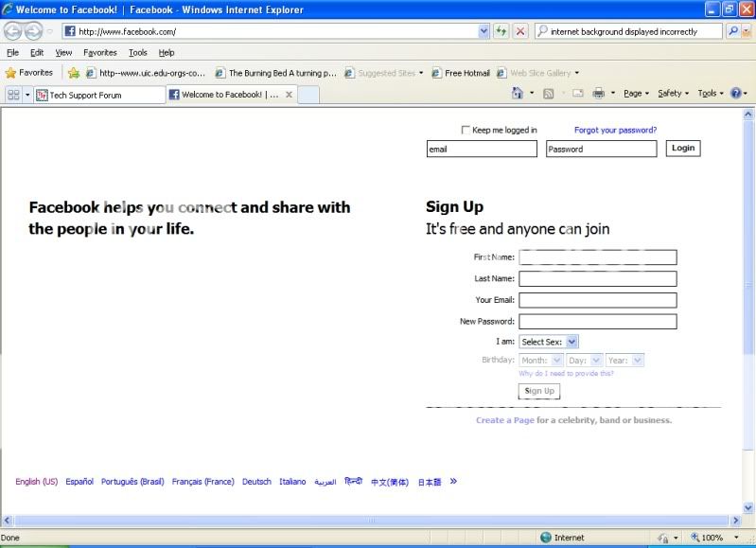Open the File menu

pos(12,53)
